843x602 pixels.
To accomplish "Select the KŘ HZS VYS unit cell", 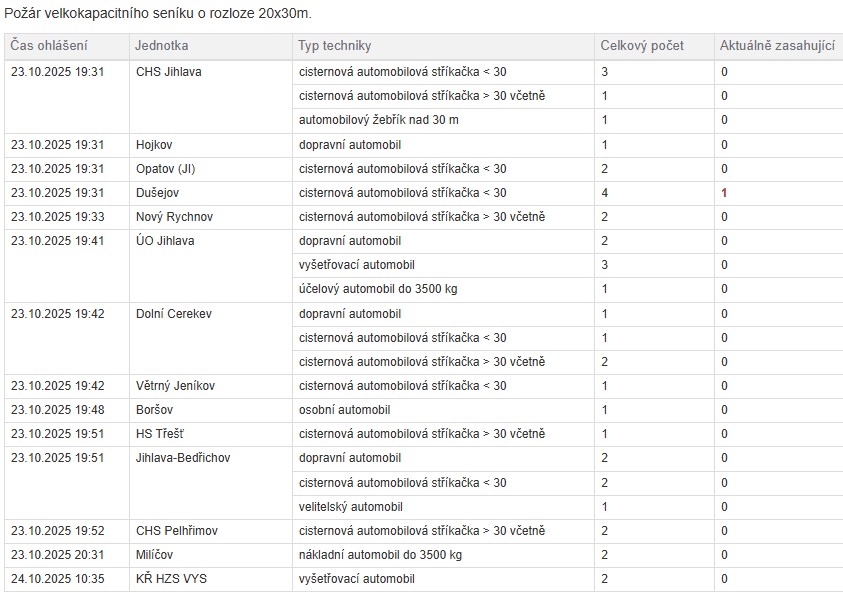I will [172, 579].
